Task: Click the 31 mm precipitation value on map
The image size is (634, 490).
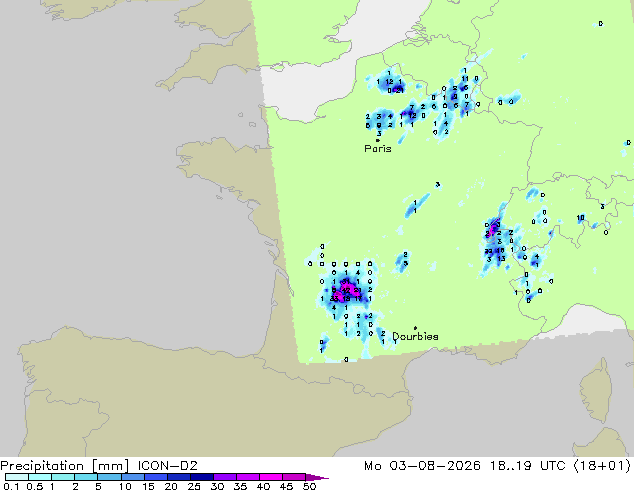Action: pos(346,281)
